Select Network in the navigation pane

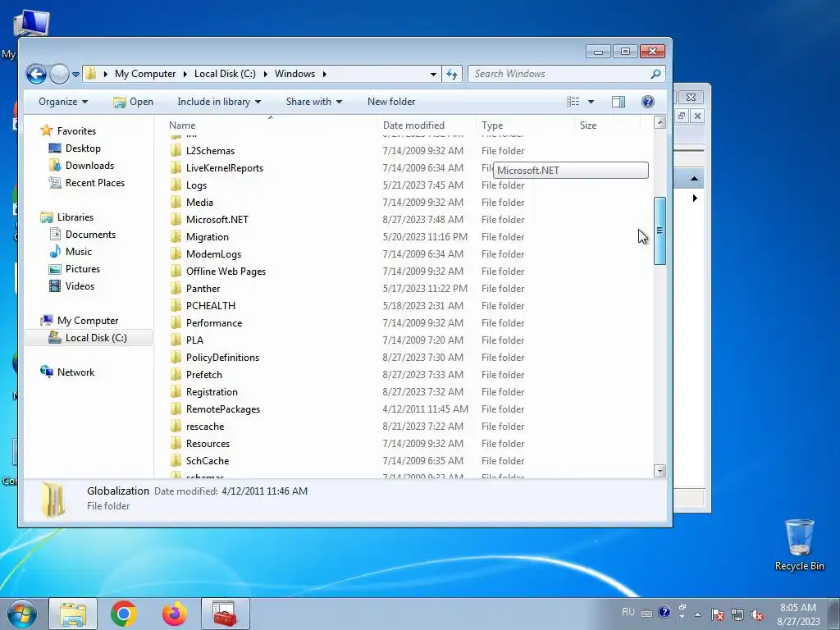67,372
